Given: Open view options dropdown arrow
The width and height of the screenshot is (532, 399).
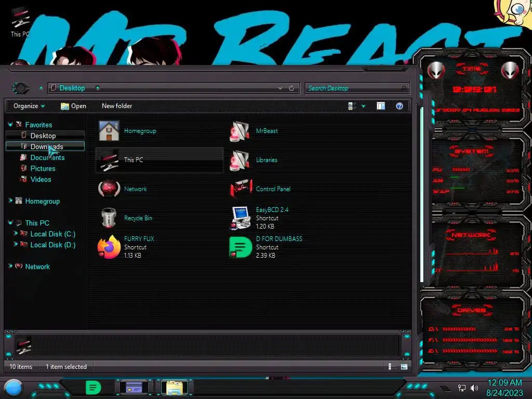Looking at the screenshot, I should click(363, 106).
